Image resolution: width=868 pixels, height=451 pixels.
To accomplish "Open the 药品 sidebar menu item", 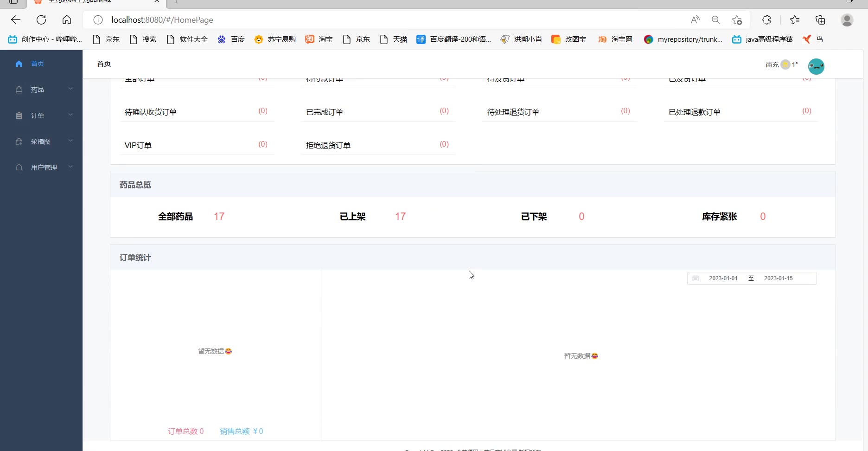I will pyautogui.click(x=41, y=90).
